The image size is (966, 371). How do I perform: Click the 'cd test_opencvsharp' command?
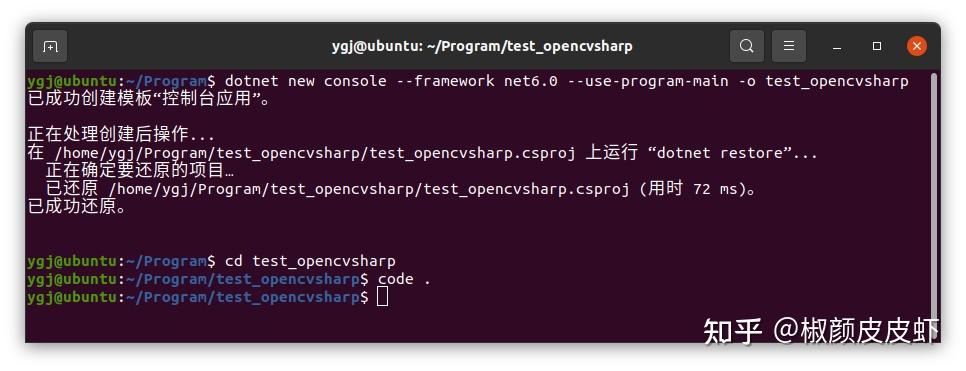310,261
